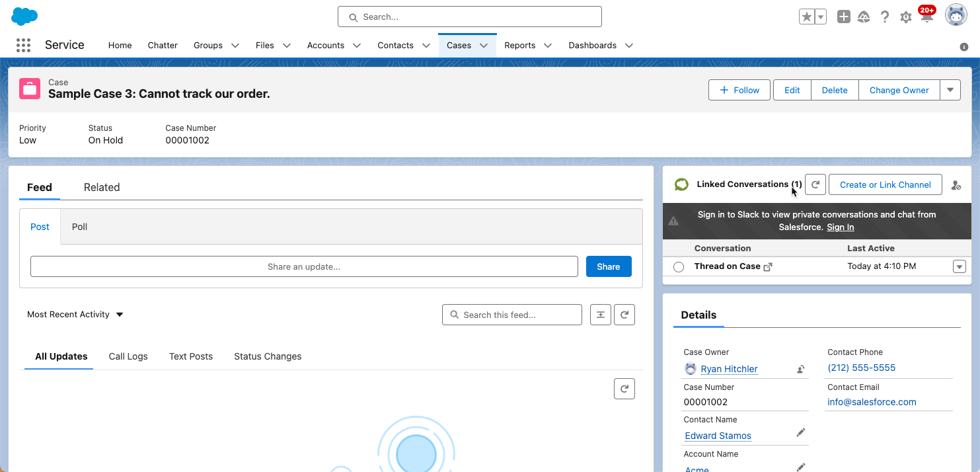This screenshot has width=980, height=472.
Task: Select the Feed tab
Action: point(40,188)
